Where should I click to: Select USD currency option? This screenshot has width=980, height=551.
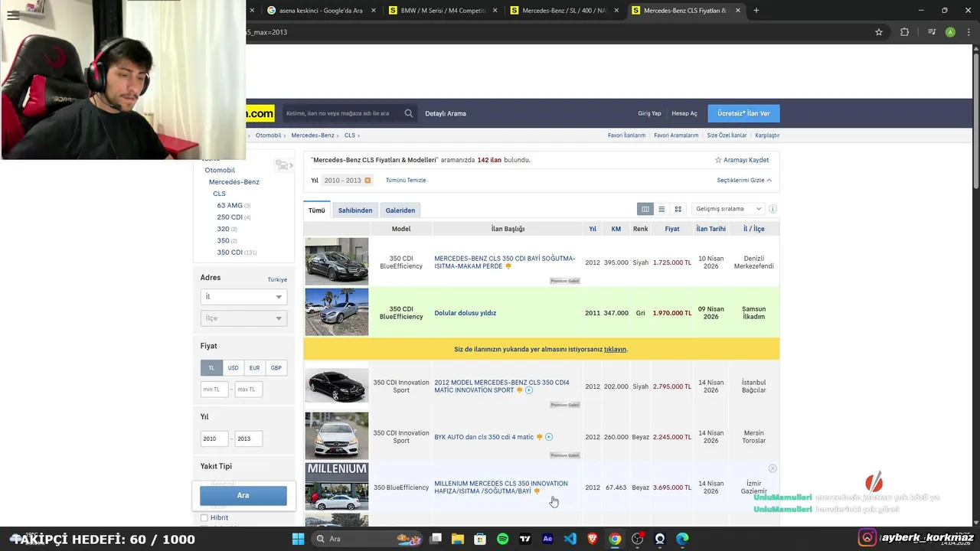point(233,368)
